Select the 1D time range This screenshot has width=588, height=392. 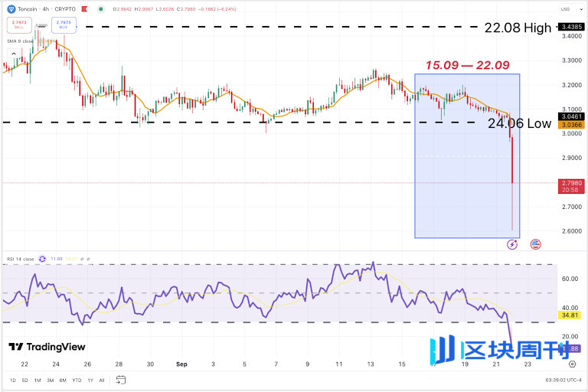tap(13, 381)
